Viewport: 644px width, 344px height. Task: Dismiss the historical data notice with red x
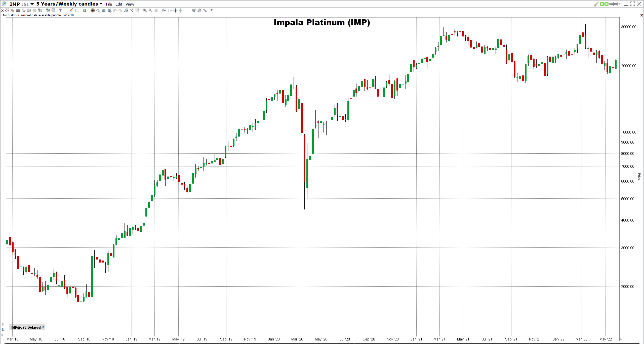pos(641,15)
